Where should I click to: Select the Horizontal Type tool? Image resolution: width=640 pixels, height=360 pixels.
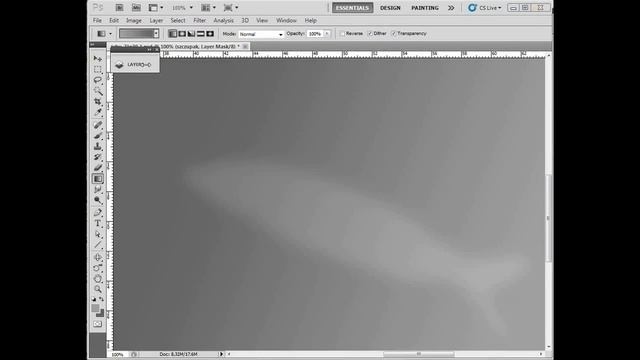point(98,223)
